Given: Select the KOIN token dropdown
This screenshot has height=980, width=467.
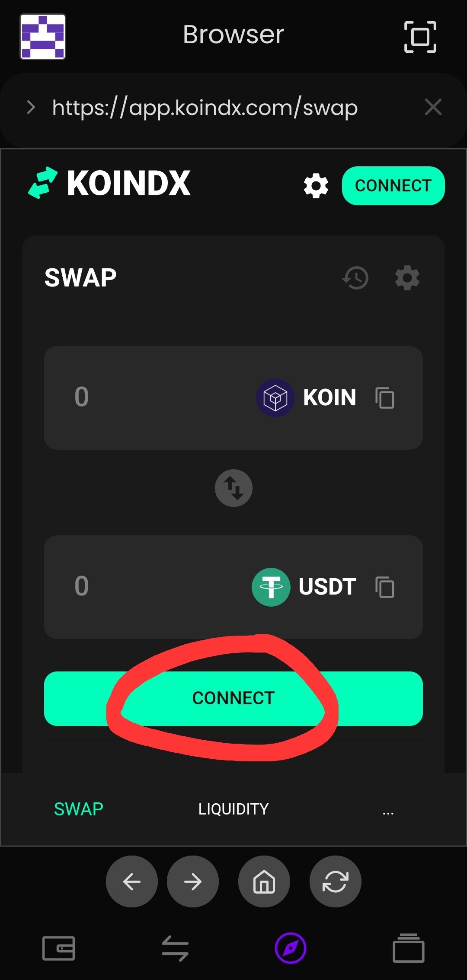Looking at the screenshot, I should [307, 398].
